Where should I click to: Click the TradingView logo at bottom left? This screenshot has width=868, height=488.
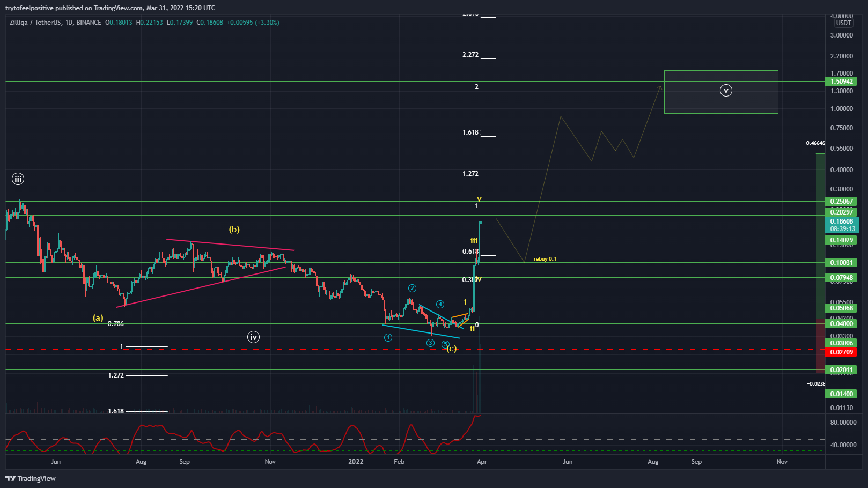[31, 478]
